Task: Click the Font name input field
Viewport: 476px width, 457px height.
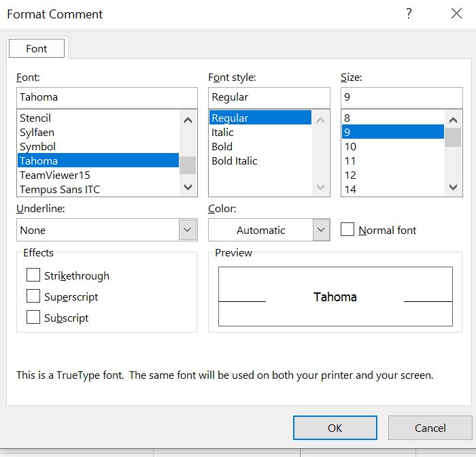Action: pyautogui.click(x=106, y=97)
